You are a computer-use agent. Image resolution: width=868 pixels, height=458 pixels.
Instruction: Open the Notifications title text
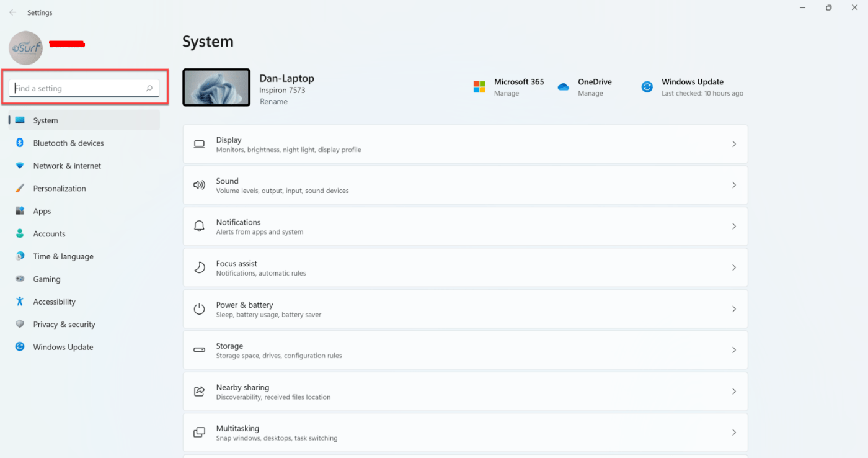(x=239, y=222)
